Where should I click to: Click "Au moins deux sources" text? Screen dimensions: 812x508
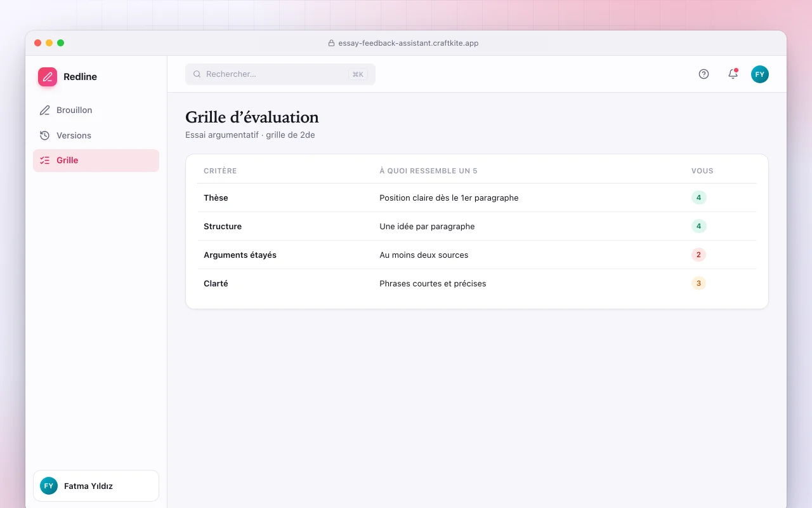tap(424, 255)
